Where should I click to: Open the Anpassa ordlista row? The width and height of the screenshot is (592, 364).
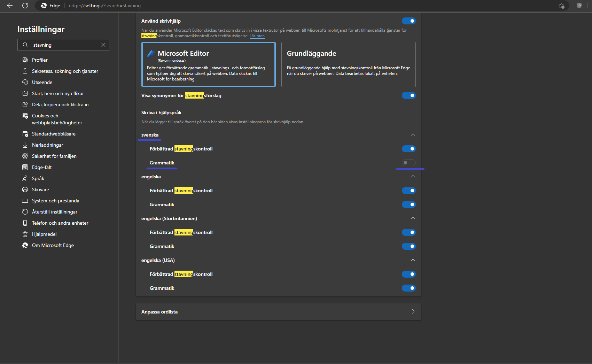pyautogui.click(x=279, y=312)
